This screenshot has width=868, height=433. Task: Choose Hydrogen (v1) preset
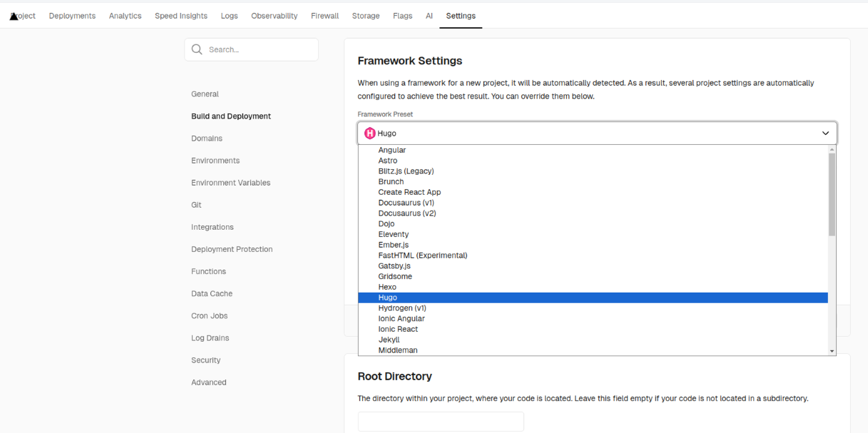[x=593, y=308]
